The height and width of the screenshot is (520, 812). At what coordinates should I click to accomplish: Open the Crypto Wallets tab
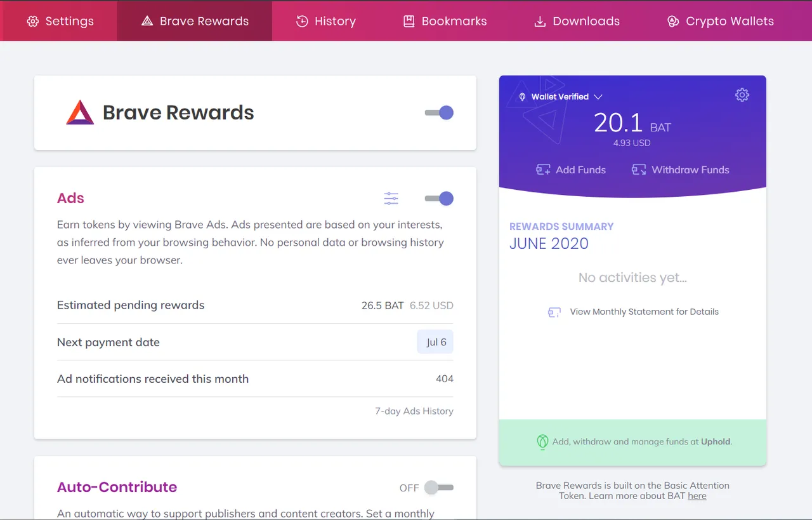(721, 21)
